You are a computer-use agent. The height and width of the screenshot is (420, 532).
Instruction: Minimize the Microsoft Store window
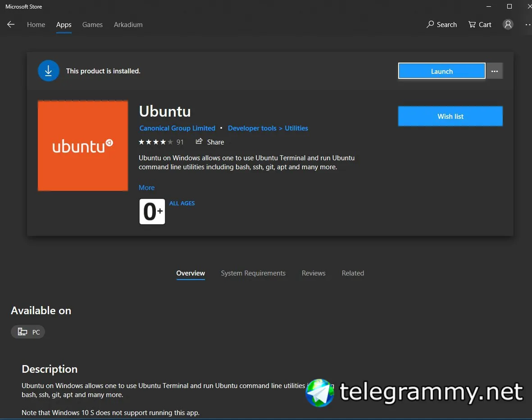(489, 6)
